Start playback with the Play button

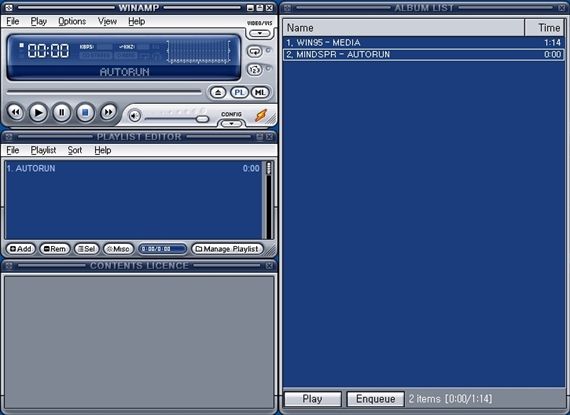point(38,113)
